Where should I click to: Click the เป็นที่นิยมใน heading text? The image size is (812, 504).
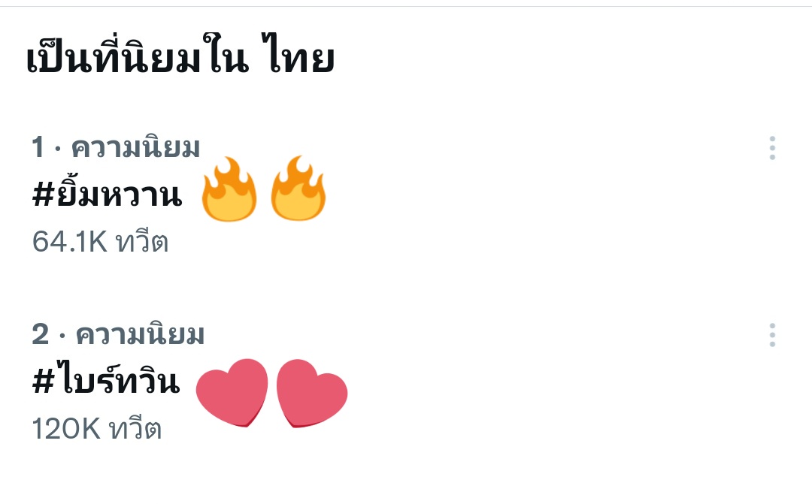(x=138, y=56)
